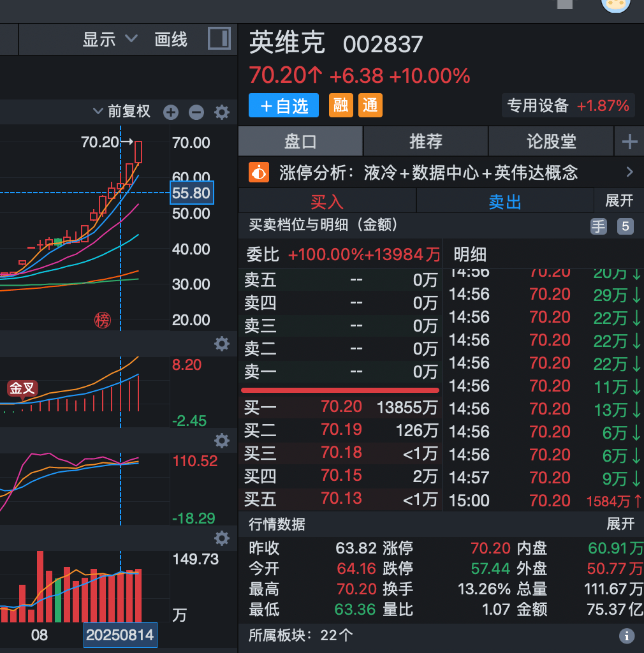Open the 显示 dropdown
Image resolution: width=644 pixels, height=653 pixels.
[110, 40]
